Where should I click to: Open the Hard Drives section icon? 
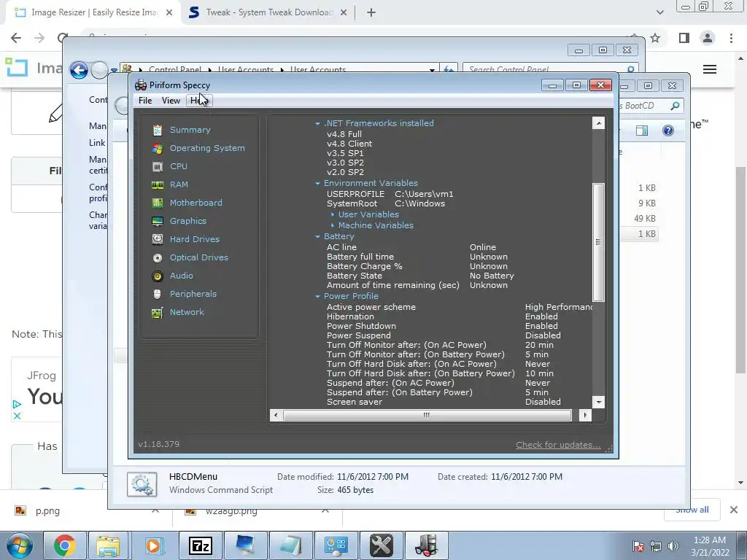(x=158, y=239)
